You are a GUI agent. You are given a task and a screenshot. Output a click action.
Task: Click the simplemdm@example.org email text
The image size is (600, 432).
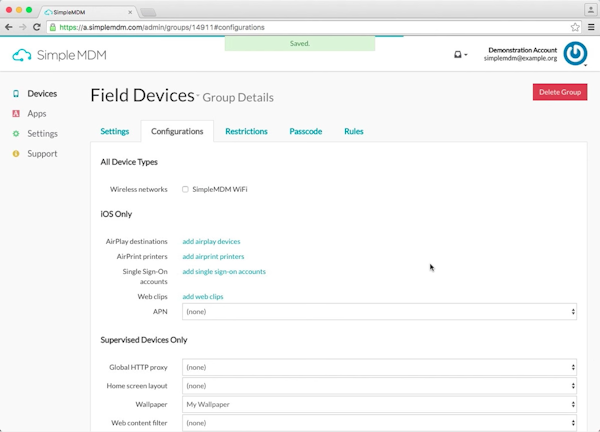[x=520, y=58]
